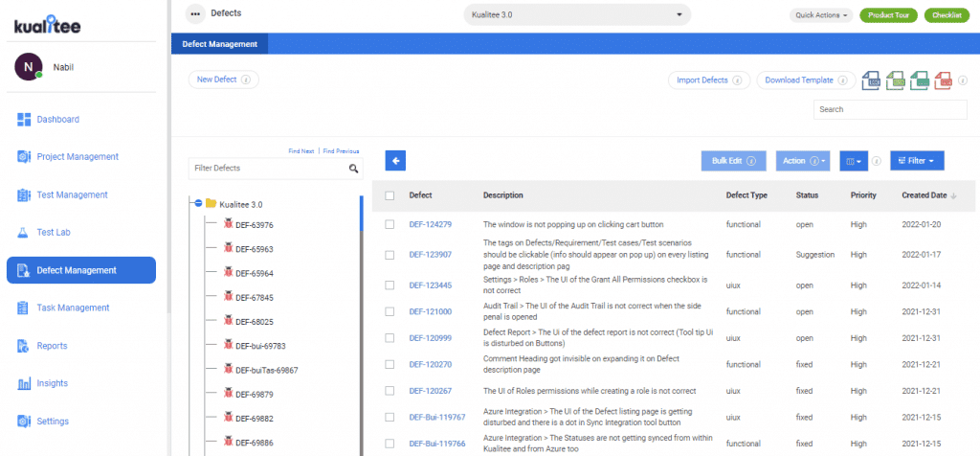The height and width of the screenshot is (456, 980).
Task: Click the Reports sidebar icon
Action: point(24,346)
